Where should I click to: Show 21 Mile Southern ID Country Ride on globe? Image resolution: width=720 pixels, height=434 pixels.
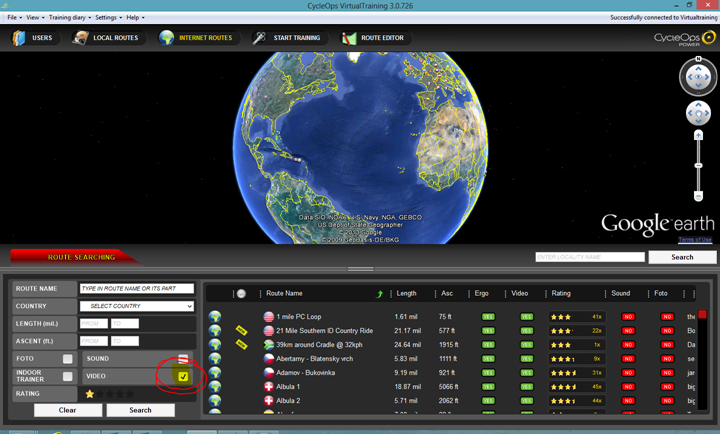click(x=215, y=331)
